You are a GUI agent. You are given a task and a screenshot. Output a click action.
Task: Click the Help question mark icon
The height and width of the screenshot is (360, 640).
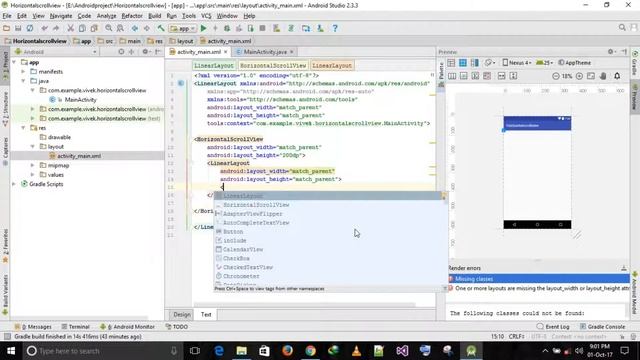point(335,28)
